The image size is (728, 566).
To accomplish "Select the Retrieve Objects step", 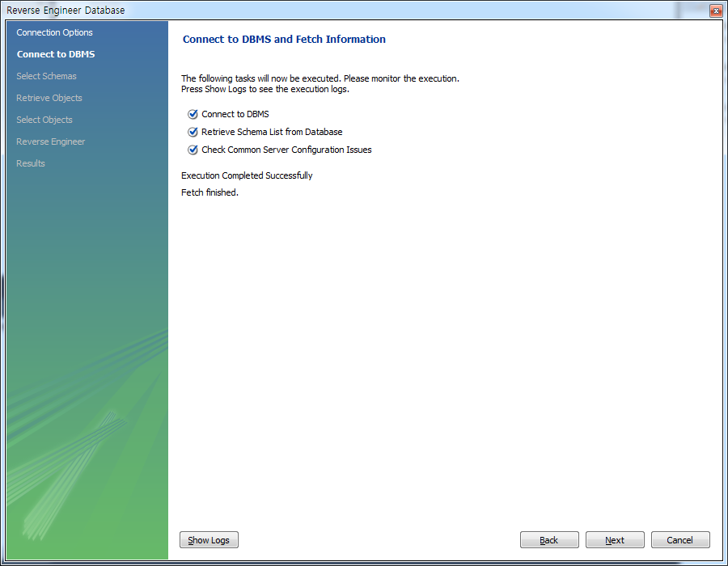I will (49, 98).
